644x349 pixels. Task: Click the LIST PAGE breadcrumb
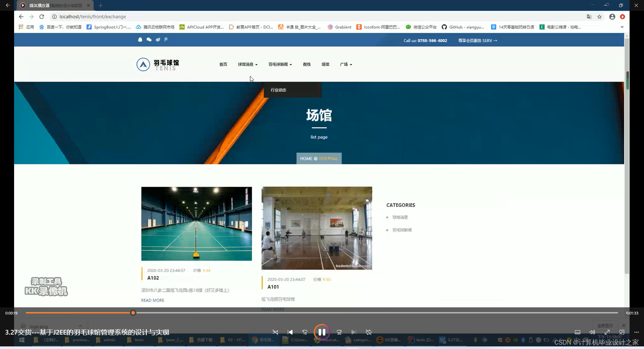(x=328, y=159)
